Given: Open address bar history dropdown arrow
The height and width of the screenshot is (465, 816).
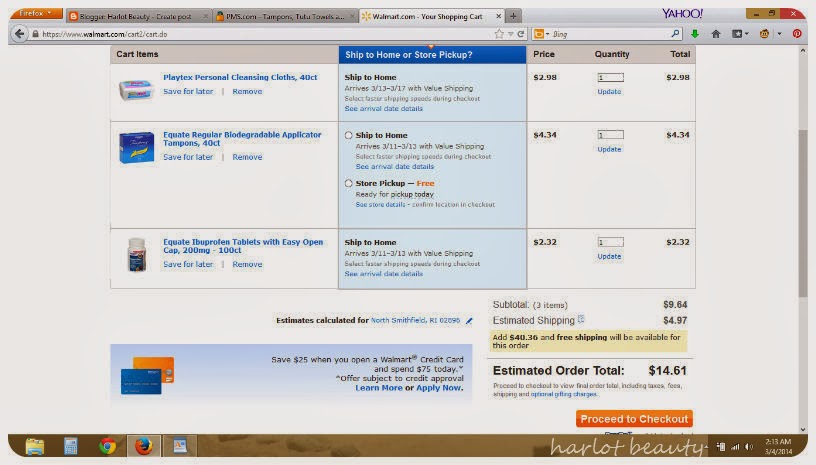Looking at the screenshot, I should pos(511,34).
